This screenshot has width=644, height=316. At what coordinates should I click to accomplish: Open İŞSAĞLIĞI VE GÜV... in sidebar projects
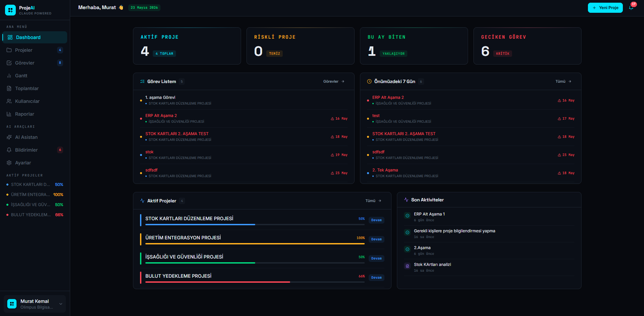(x=35, y=205)
